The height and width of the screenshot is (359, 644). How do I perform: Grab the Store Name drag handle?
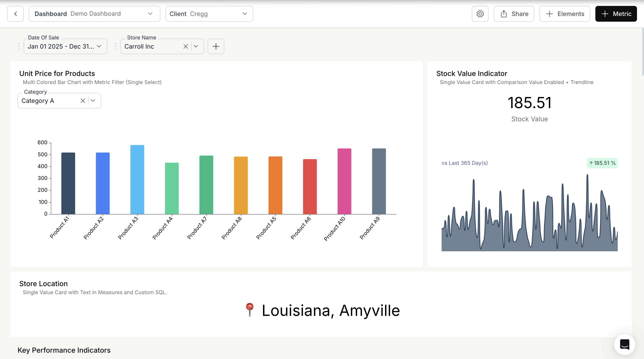coord(115,46)
